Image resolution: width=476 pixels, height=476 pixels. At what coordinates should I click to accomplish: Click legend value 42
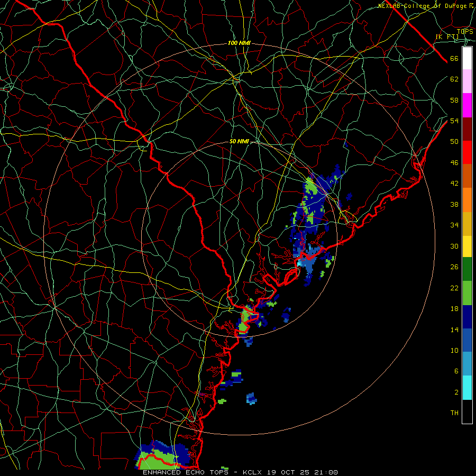click(454, 184)
